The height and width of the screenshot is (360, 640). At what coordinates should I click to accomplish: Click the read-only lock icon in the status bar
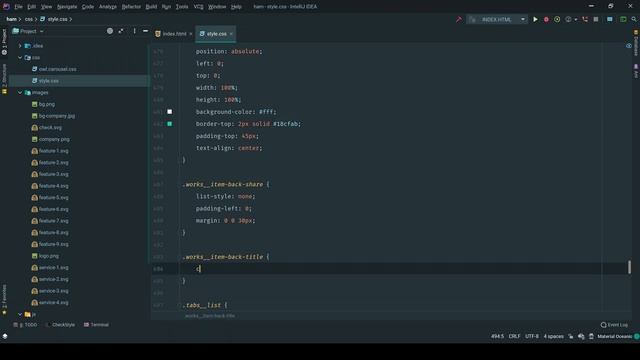pos(571,336)
